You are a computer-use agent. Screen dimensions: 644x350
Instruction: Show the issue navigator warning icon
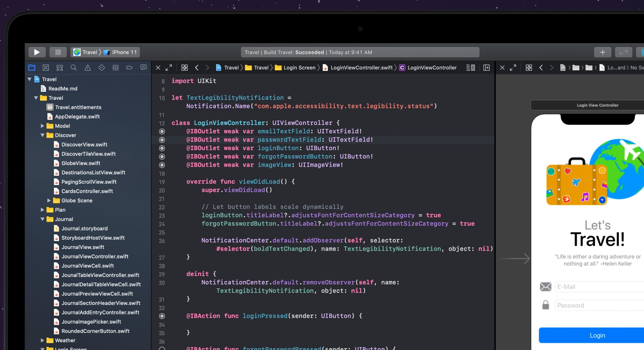coord(88,67)
